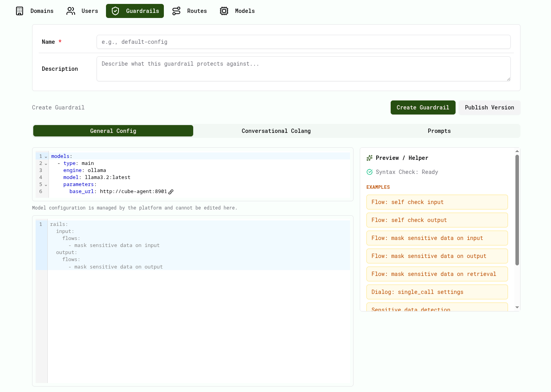
Task: Click the Syntax Check green checkmark icon
Action: coord(370,172)
